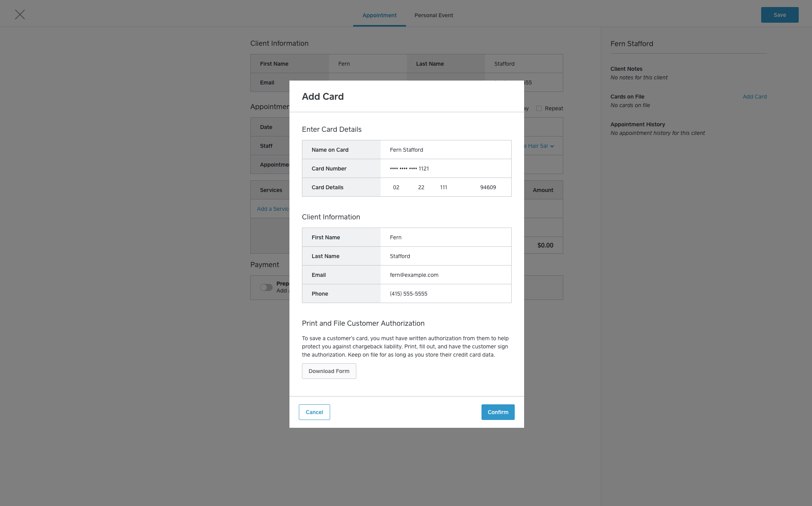Click Cancel to dismiss dialog
The width and height of the screenshot is (812, 506).
coord(314,412)
